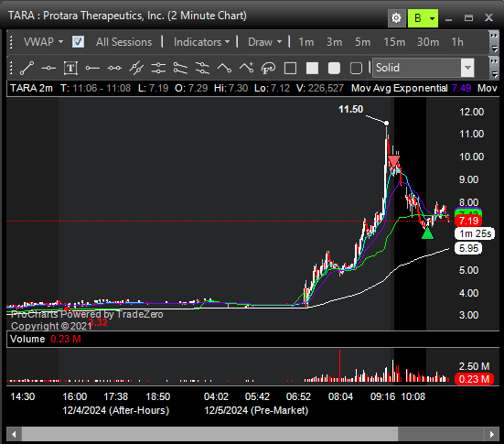Viewport: 504px width, 444px height.
Task: Click the horizontal scrollbar right arrow
Action: click(x=492, y=434)
